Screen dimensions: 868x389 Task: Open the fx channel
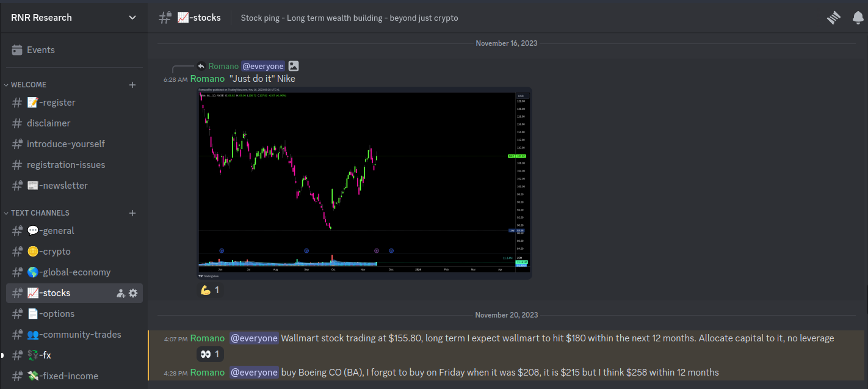pyautogui.click(x=74, y=355)
